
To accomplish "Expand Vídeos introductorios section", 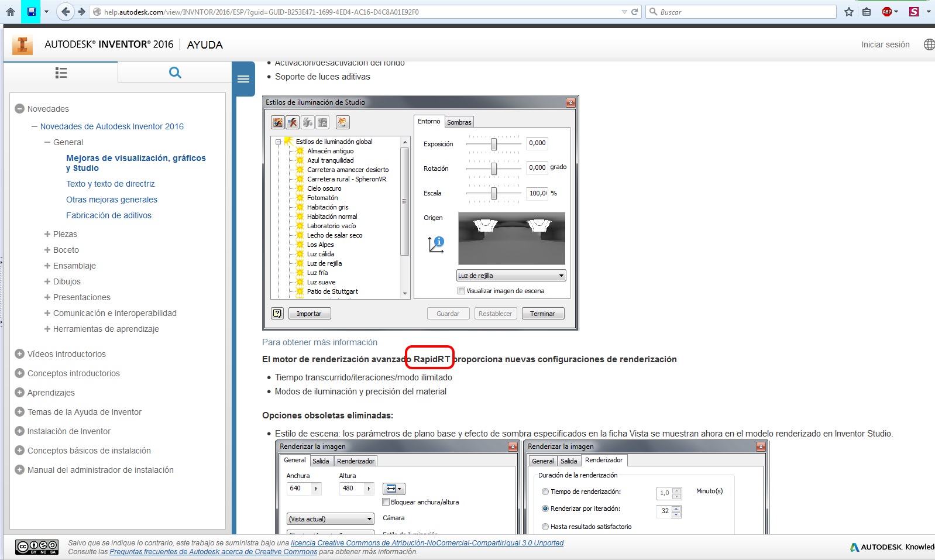I will [19, 354].
